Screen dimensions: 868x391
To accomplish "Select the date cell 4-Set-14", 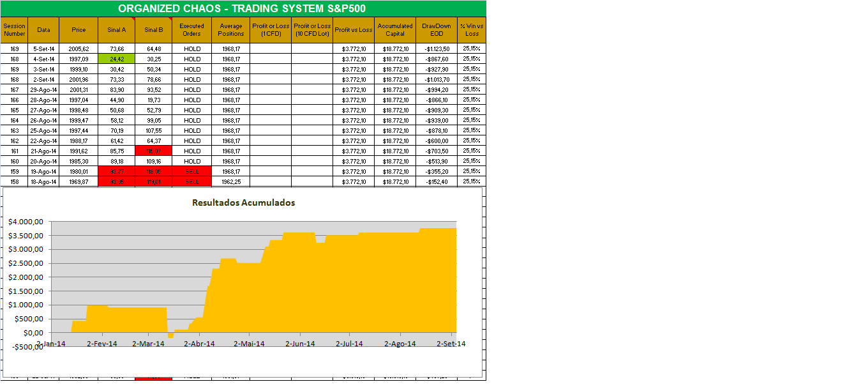I will coord(44,59).
